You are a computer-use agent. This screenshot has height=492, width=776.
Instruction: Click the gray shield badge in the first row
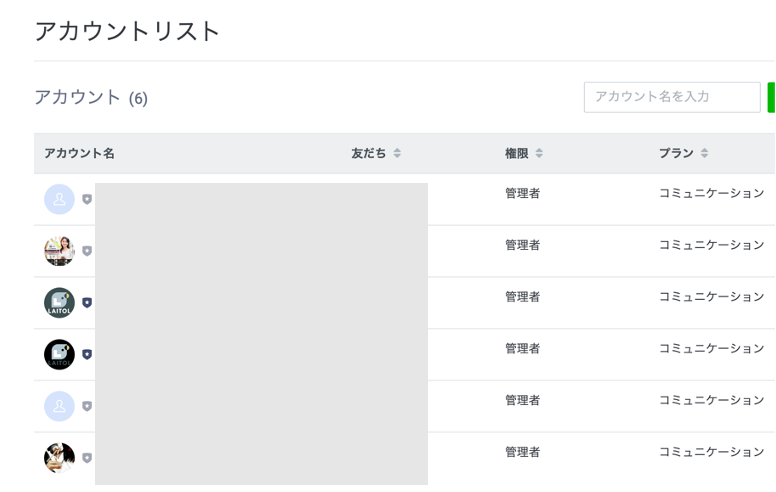click(x=87, y=199)
